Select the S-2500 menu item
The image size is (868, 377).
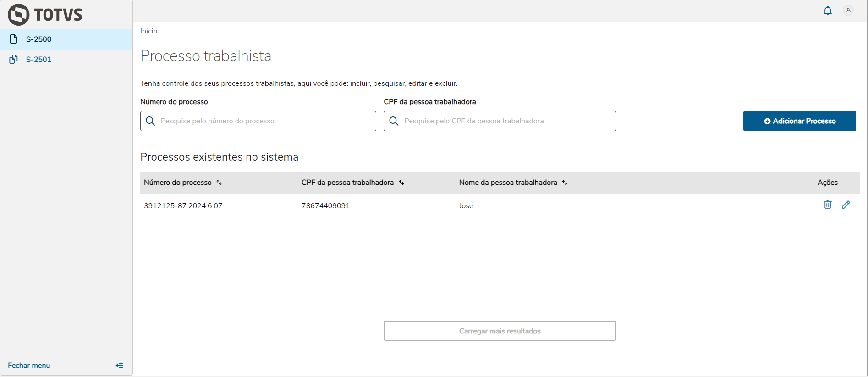tap(39, 39)
